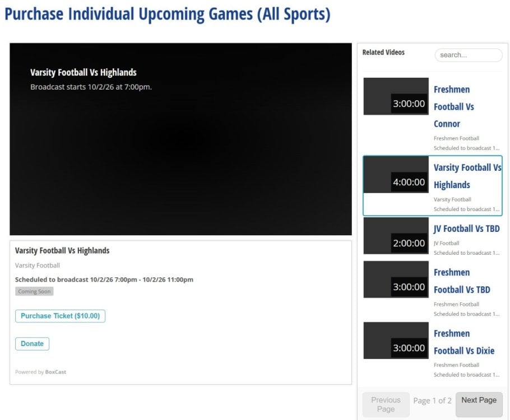Screen dimensions: 510x420
Task: Click the 'Purchase Individual Upcoming Games' heading
Action: pyautogui.click(x=168, y=15)
